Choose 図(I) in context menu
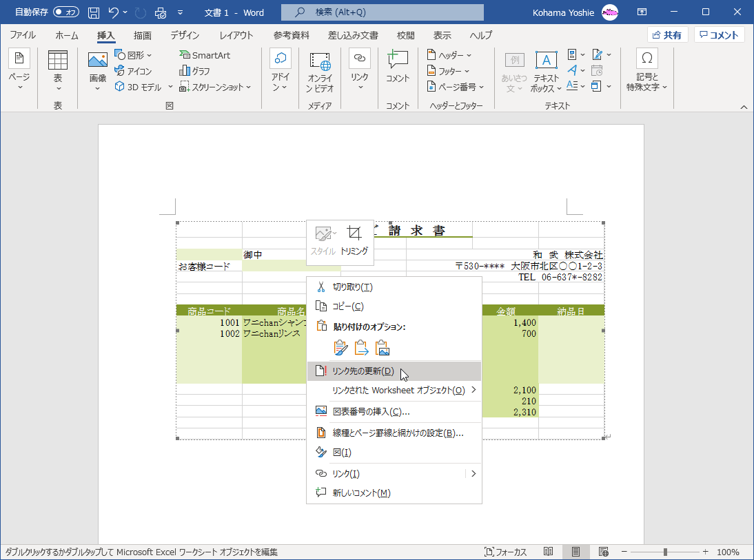This screenshot has width=754, height=560. (394, 453)
